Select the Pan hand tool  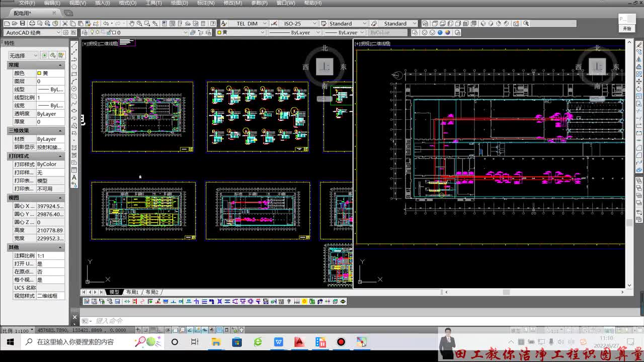132,23
